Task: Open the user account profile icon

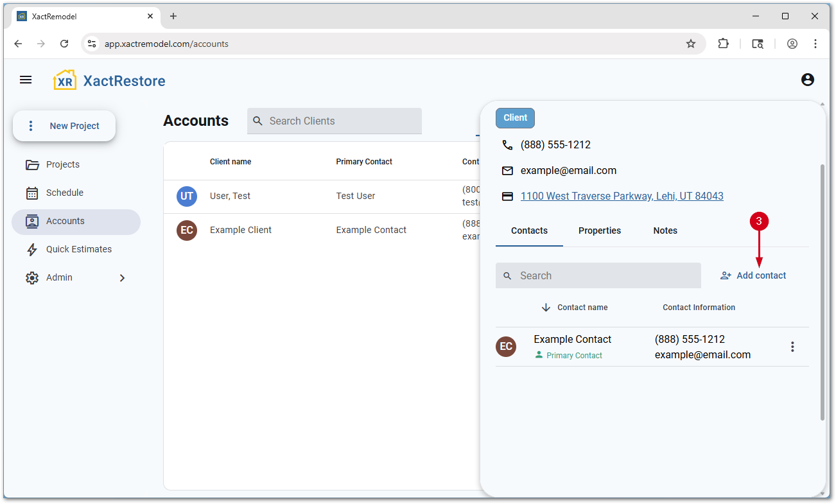Action: coord(808,80)
